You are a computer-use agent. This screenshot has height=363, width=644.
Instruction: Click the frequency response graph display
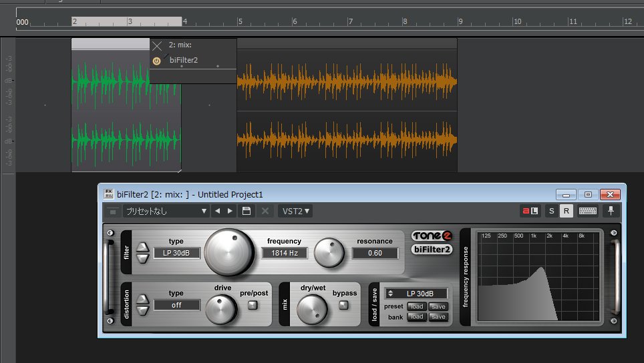pos(538,276)
